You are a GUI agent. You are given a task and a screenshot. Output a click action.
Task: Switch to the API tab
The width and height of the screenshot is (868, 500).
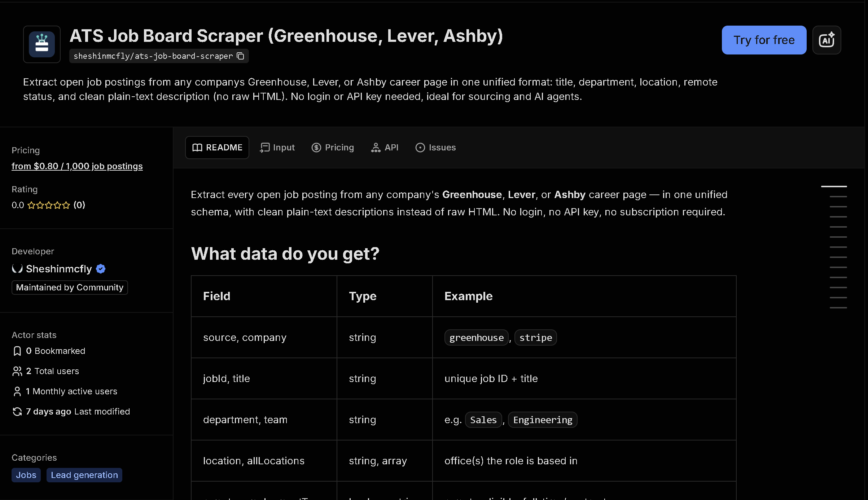[x=385, y=148]
